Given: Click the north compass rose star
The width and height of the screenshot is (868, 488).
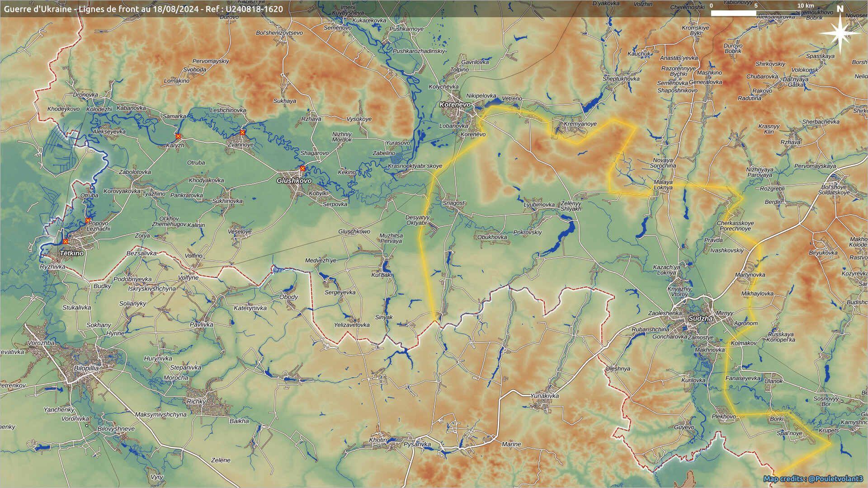Looking at the screenshot, I should click(840, 33).
